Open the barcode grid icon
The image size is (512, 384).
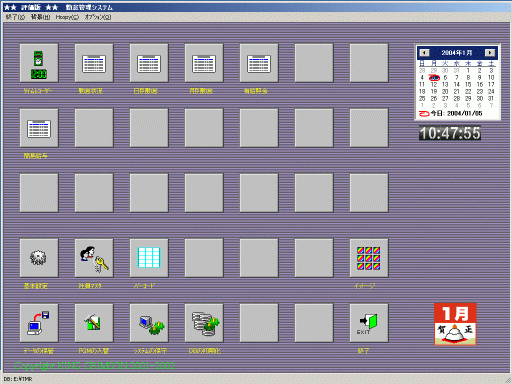pos(149,258)
